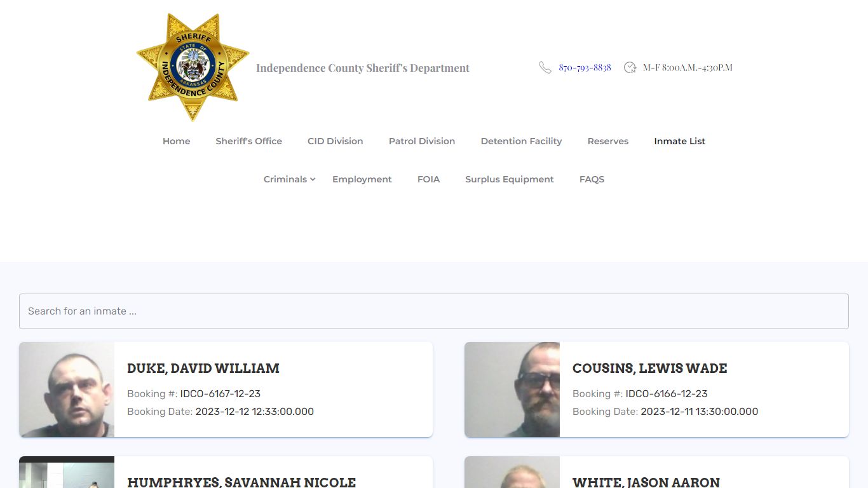Call the phone number 870-793-8838 link
Image resolution: width=868 pixels, height=488 pixels.
coord(585,67)
